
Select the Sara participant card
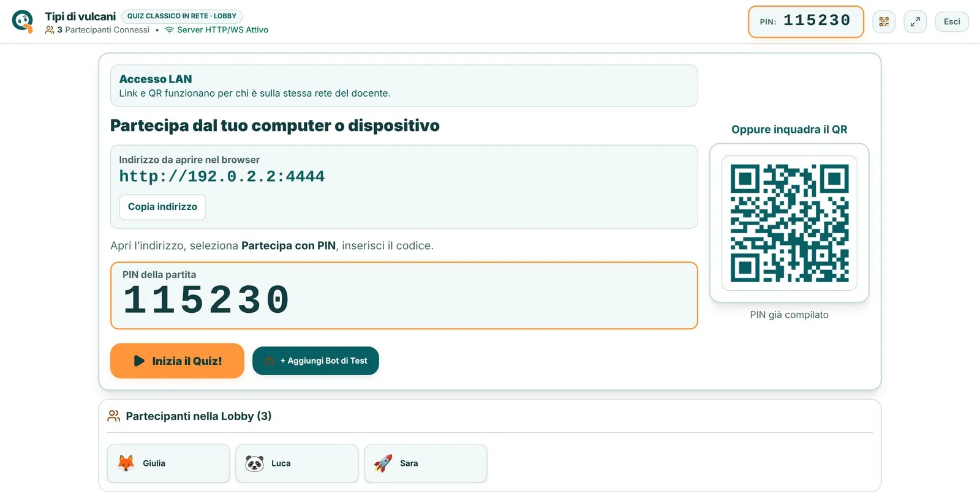click(x=426, y=463)
